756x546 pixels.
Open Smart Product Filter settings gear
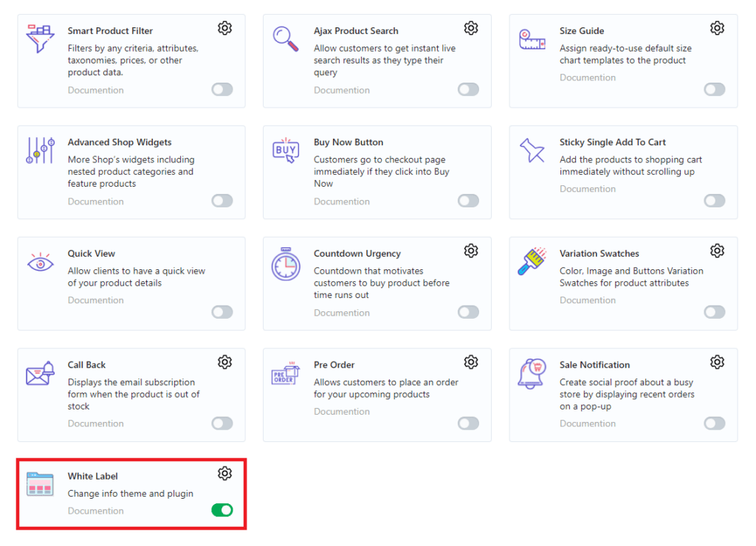[x=225, y=28]
